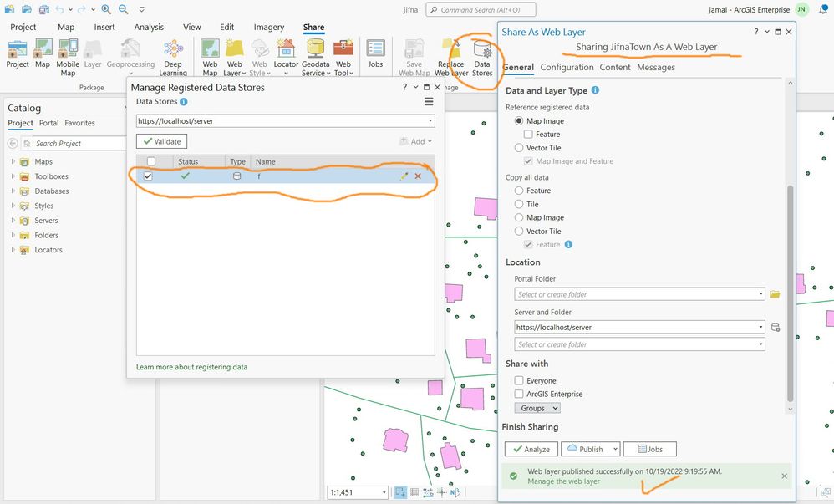Enable the Everyone share checkbox
Viewport: 834px width, 504px height.
(519, 380)
